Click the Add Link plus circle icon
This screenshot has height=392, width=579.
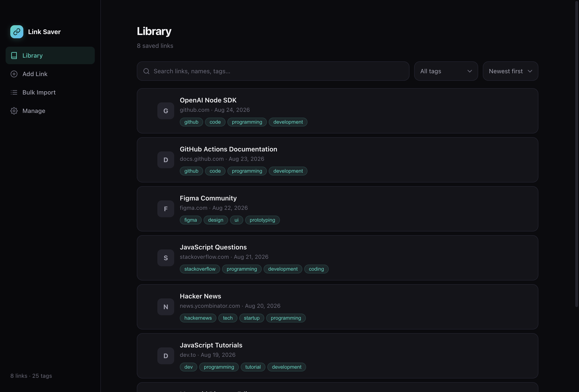point(14,74)
